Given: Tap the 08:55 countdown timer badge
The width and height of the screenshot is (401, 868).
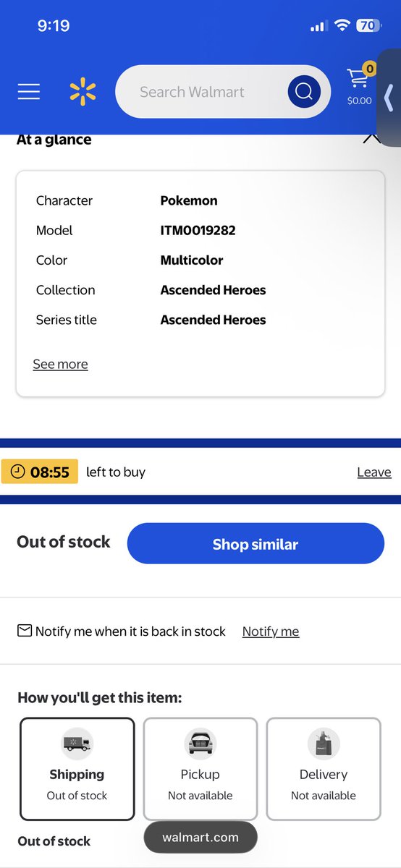Looking at the screenshot, I should (40, 472).
